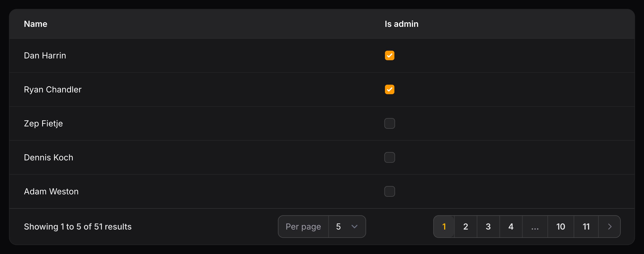Click the ellipsis in the pagination bar
Viewport: 644px width, 254px height.
coord(535,227)
